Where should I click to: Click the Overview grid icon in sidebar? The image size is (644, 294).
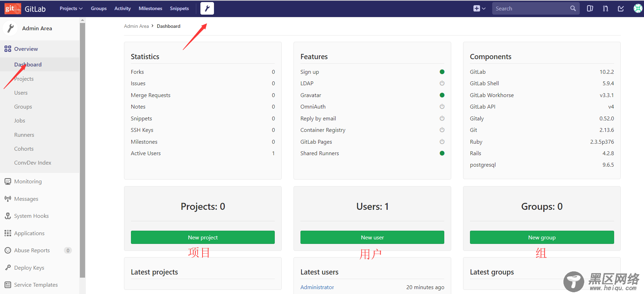8,49
